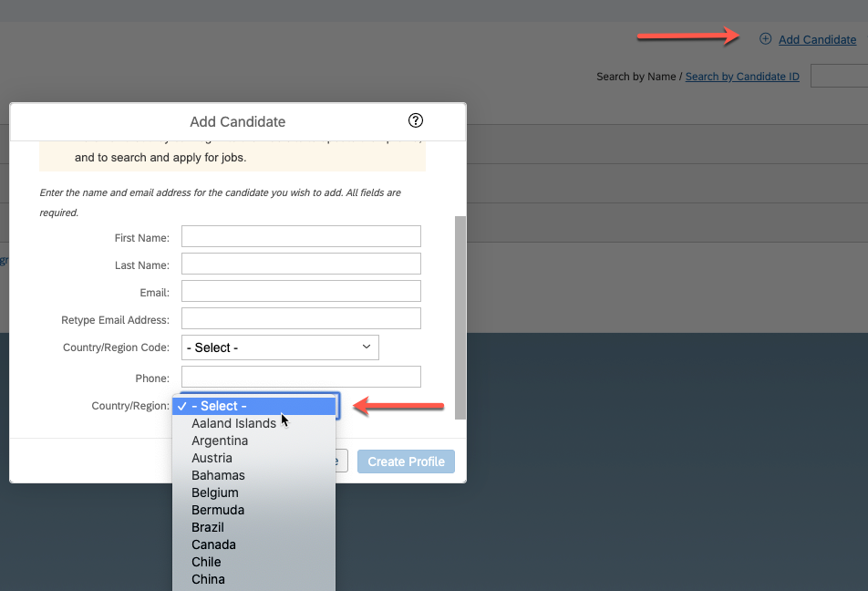
Task: Open the Country/Region Code dropdown
Action: point(280,347)
